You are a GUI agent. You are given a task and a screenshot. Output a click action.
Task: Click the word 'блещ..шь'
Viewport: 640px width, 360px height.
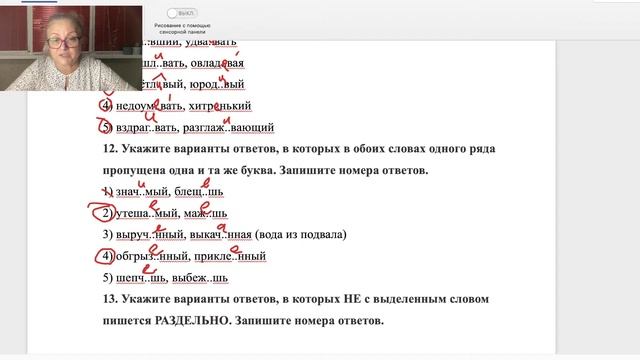click(x=199, y=191)
